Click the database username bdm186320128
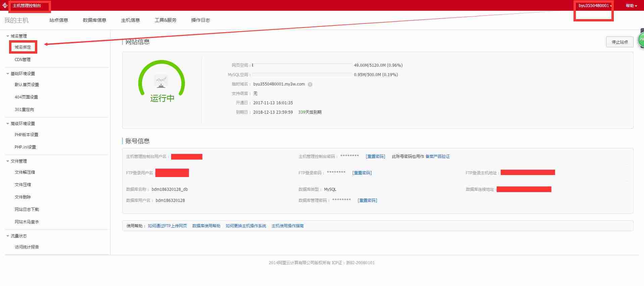 pos(170,201)
